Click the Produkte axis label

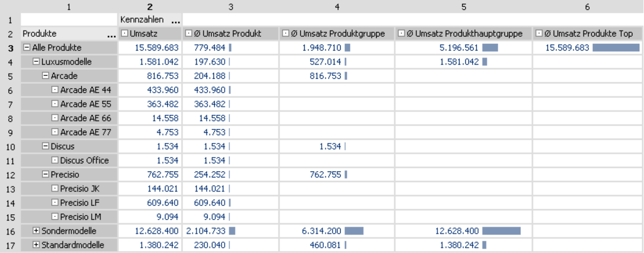40,33
